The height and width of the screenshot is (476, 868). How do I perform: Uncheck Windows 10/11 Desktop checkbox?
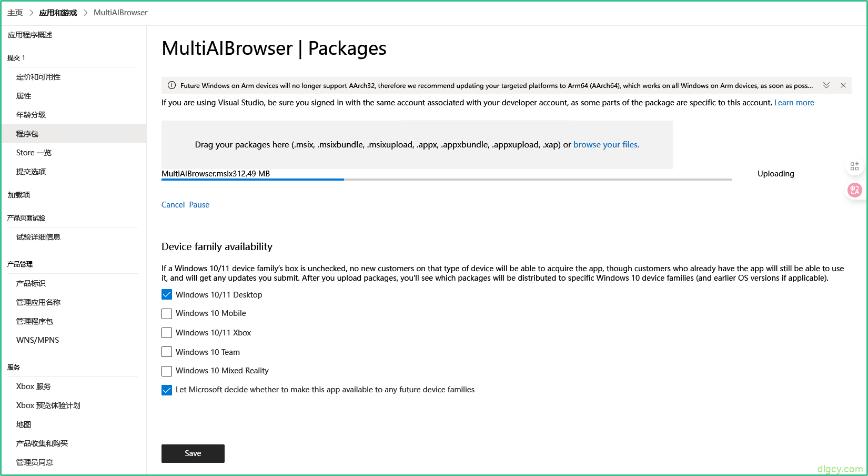click(x=167, y=295)
